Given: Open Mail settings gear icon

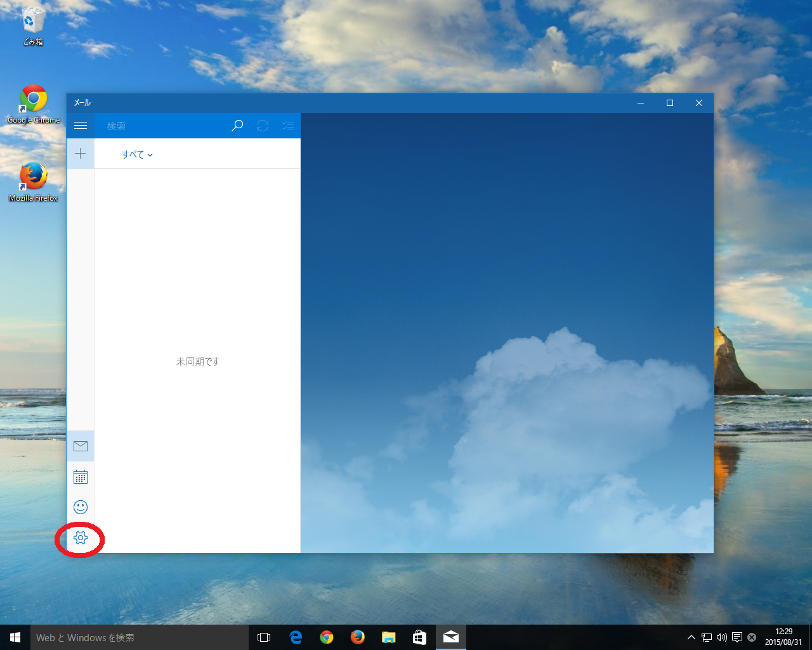Looking at the screenshot, I should (81, 538).
